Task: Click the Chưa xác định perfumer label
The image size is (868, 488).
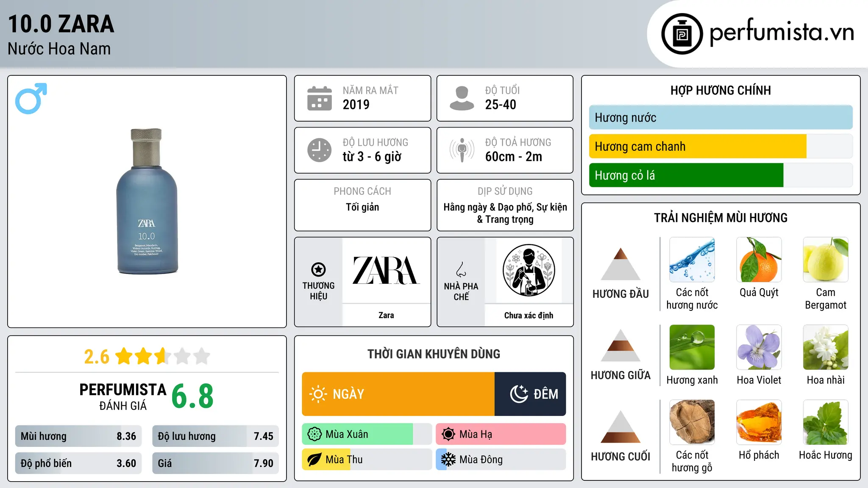Action: pos(529,315)
